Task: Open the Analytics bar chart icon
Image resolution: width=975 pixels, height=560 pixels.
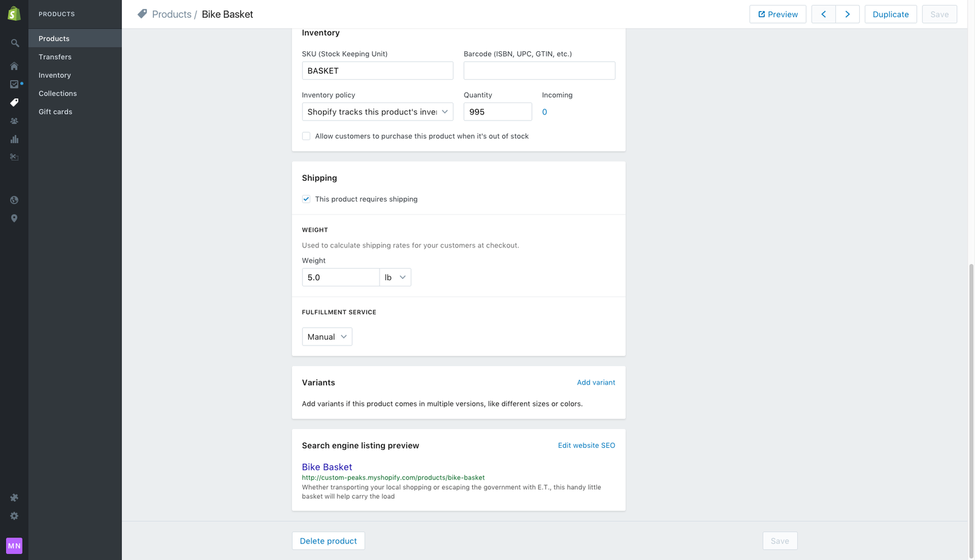Action: tap(14, 139)
